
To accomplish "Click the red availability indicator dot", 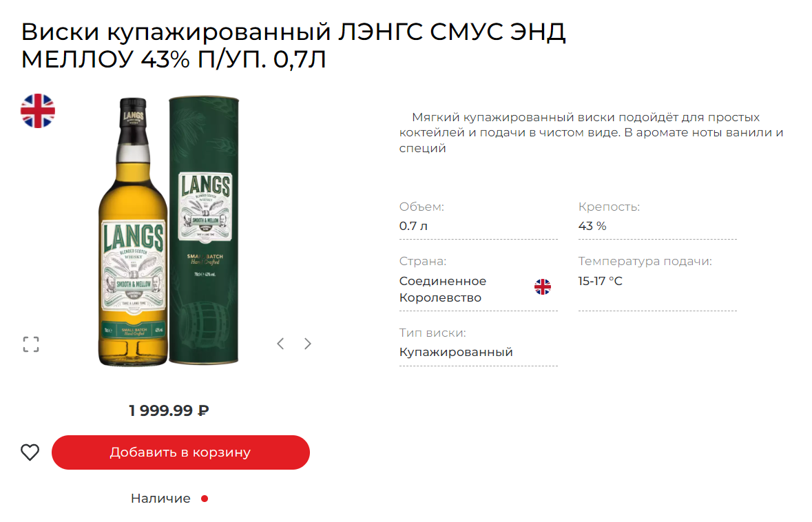I will [205, 499].
